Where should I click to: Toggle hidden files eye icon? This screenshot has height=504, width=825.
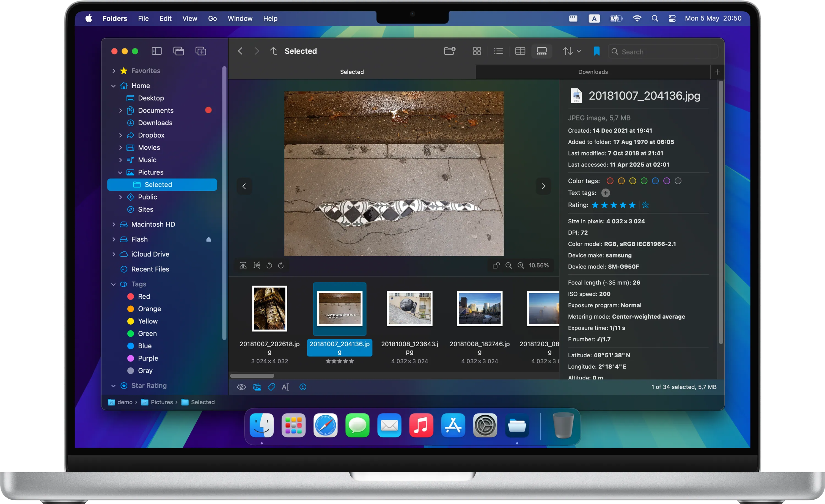click(x=241, y=387)
